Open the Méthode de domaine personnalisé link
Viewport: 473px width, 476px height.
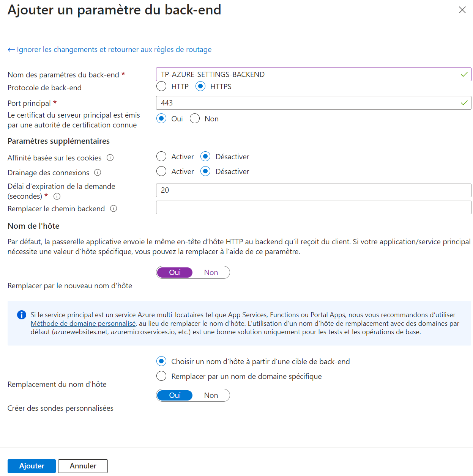83,323
